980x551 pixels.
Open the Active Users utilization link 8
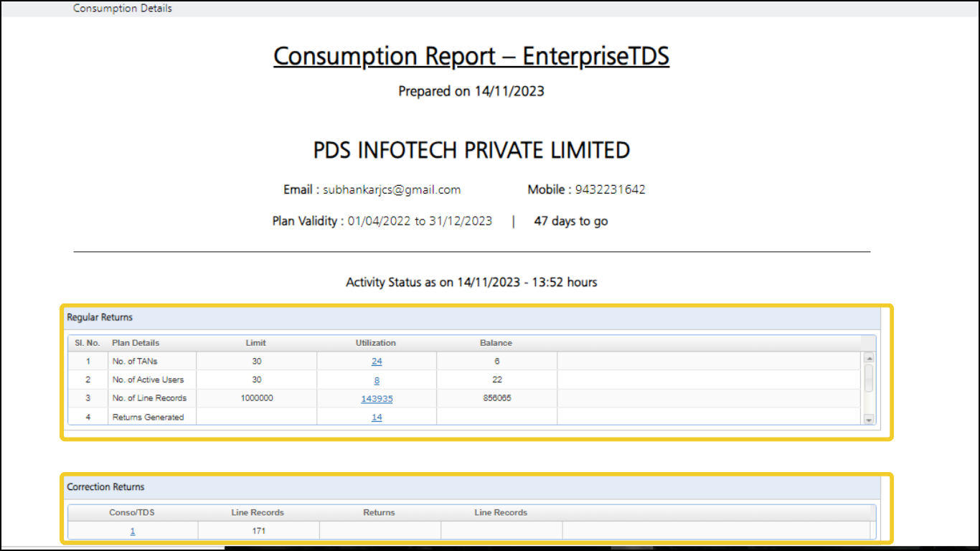coord(377,380)
